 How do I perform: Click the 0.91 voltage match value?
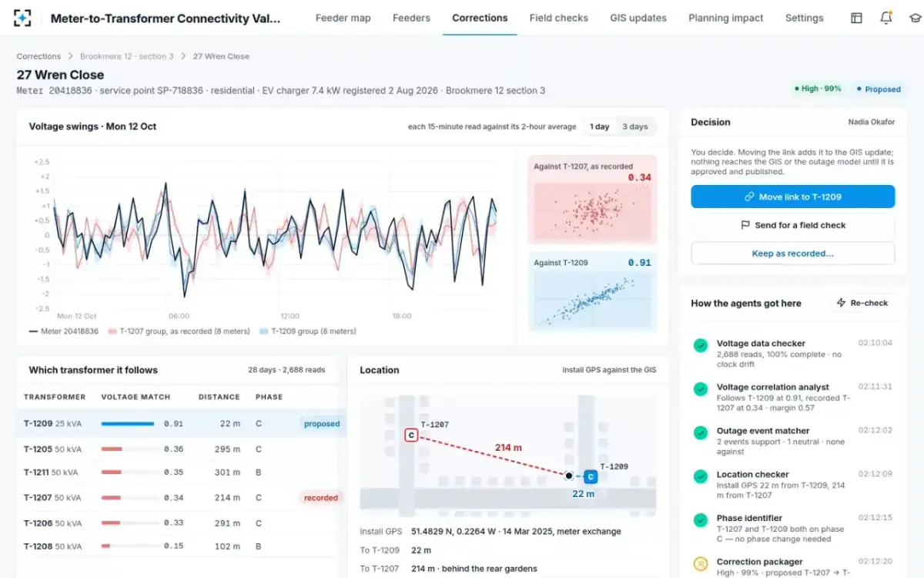tap(174, 424)
